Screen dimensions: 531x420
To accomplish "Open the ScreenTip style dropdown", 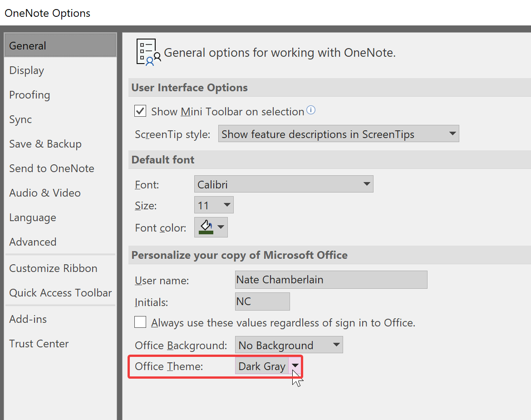I will tap(339, 134).
